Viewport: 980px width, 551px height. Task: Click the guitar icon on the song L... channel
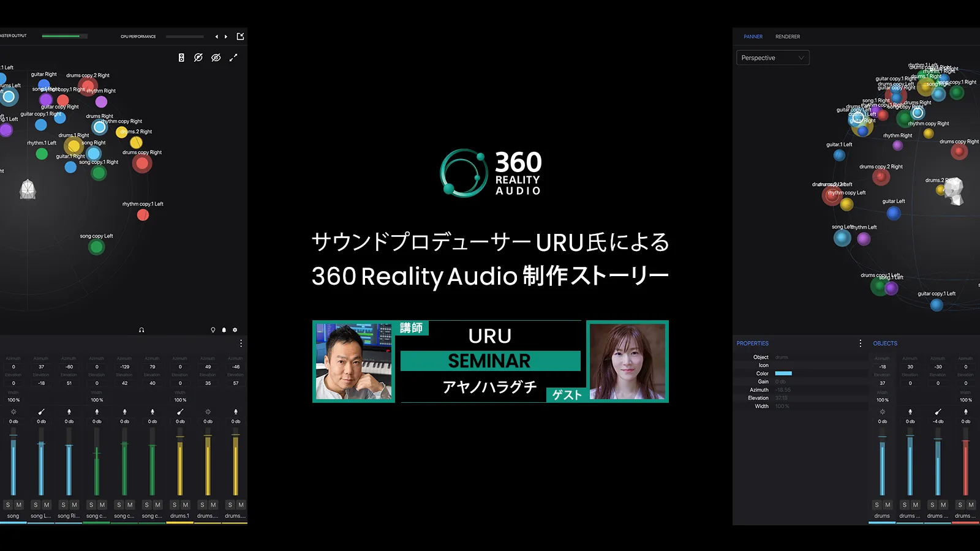pyautogui.click(x=41, y=412)
